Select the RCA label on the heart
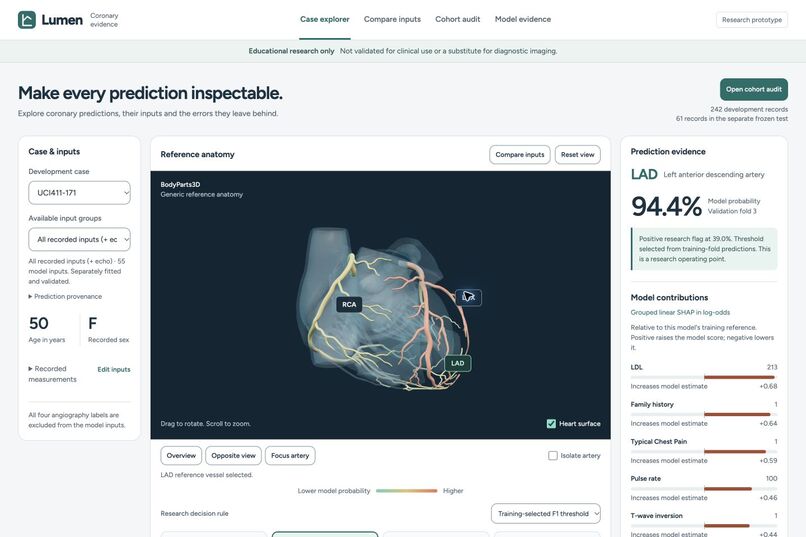Viewport: 806px width, 537px height. pyautogui.click(x=349, y=305)
